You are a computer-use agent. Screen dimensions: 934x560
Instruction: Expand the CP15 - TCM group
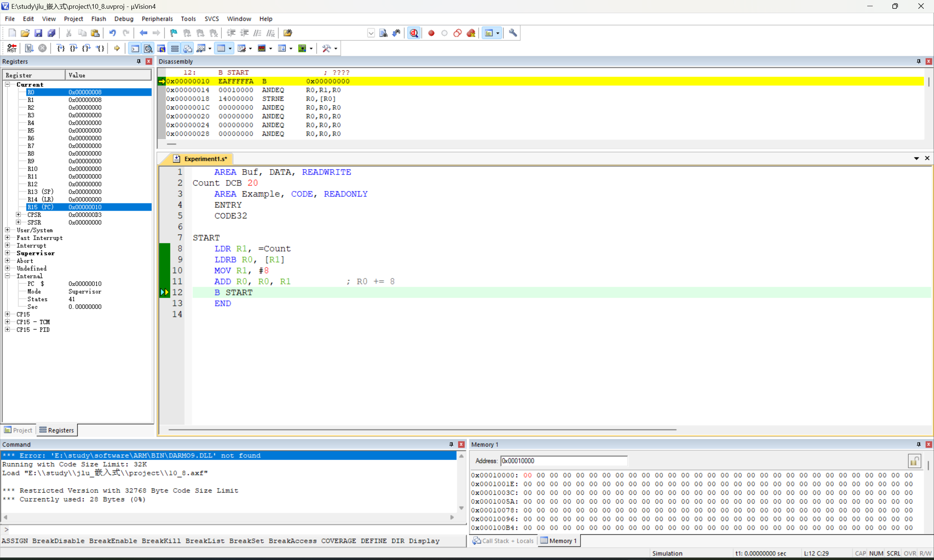[7, 321]
